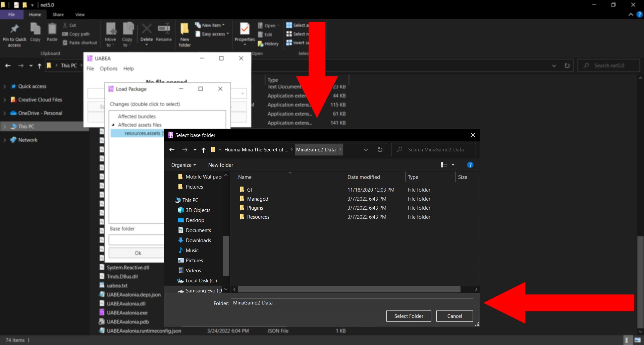This screenshot has height=345, width=644.
Task: Open Options menu in UABEA window
Action: click(108, 68)
